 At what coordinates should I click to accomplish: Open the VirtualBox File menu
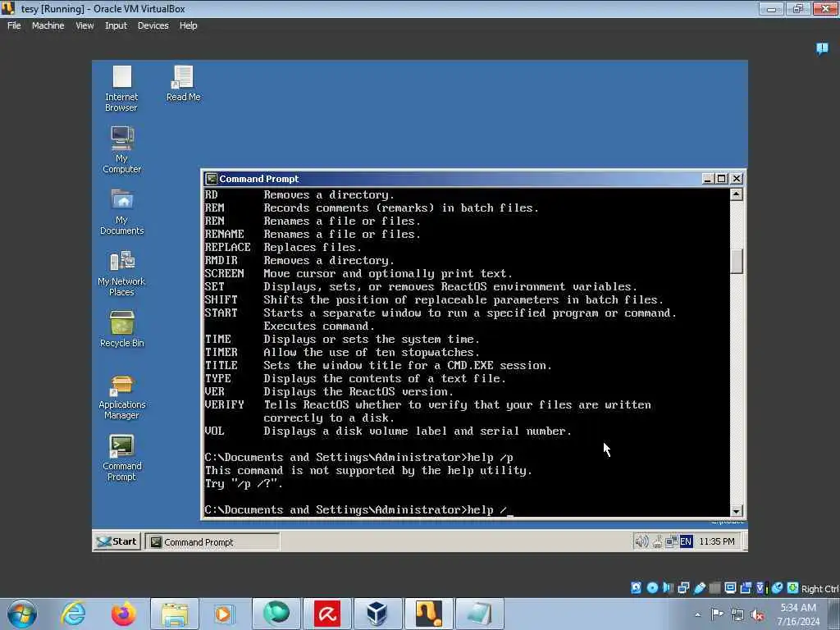point(14,25)
